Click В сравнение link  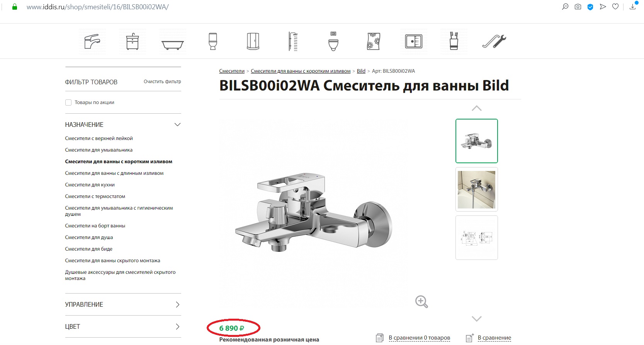494,338
